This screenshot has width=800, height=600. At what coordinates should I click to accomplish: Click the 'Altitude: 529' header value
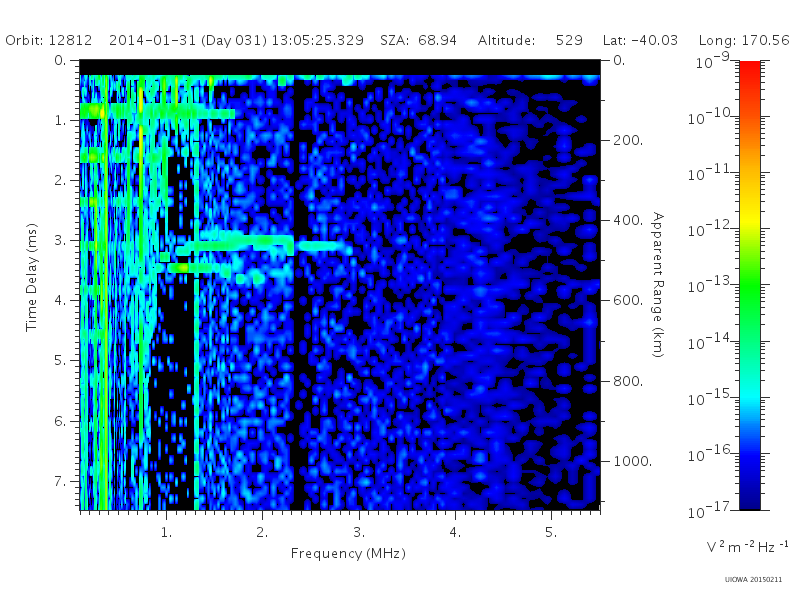coord(530,40)
